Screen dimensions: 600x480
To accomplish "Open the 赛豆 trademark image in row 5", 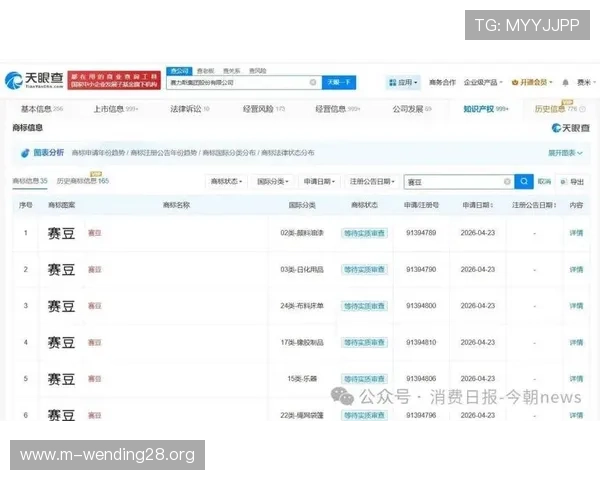I will pyautogui.click(x=61, y=379).
